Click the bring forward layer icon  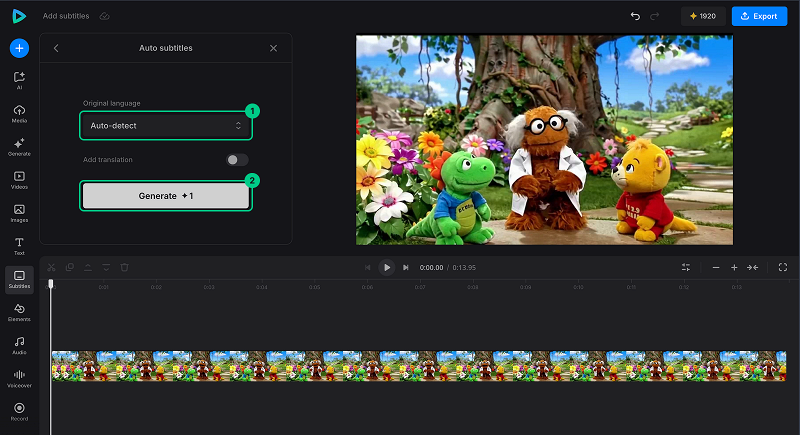coord(88,267)
